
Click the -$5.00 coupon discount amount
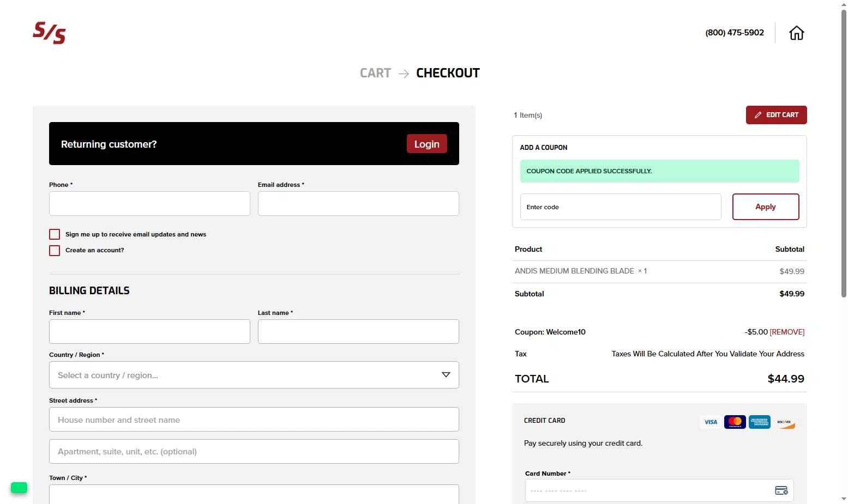[x=756, y=332]
